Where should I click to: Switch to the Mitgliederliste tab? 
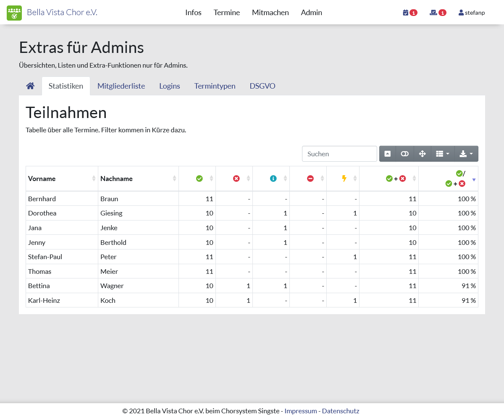(x=121, y=86)
